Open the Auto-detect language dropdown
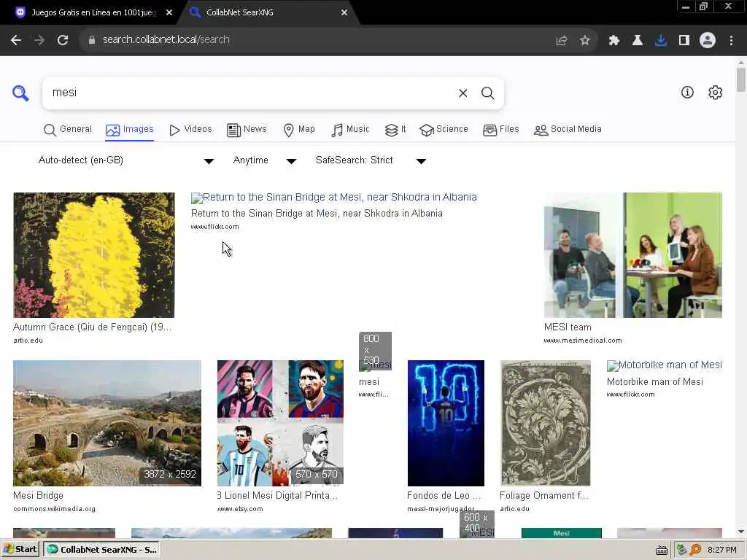 [125, 160]
